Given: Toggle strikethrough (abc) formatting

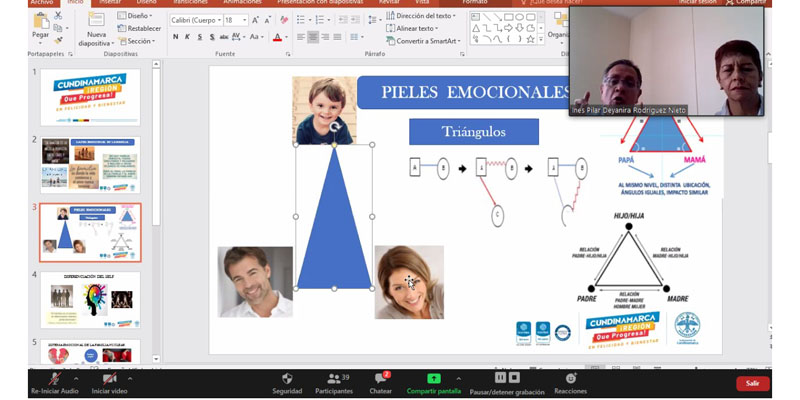Looking at the screenshot, I should [x=224, y=37].
